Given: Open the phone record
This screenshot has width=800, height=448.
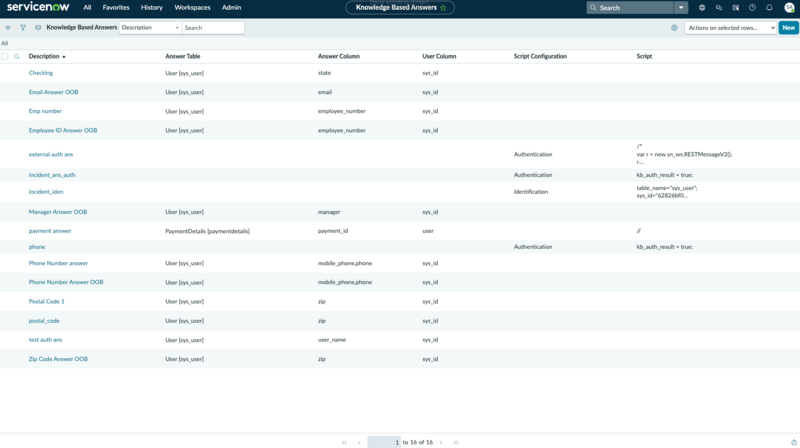Looking at the screenshot, I should tap(37, 247).
